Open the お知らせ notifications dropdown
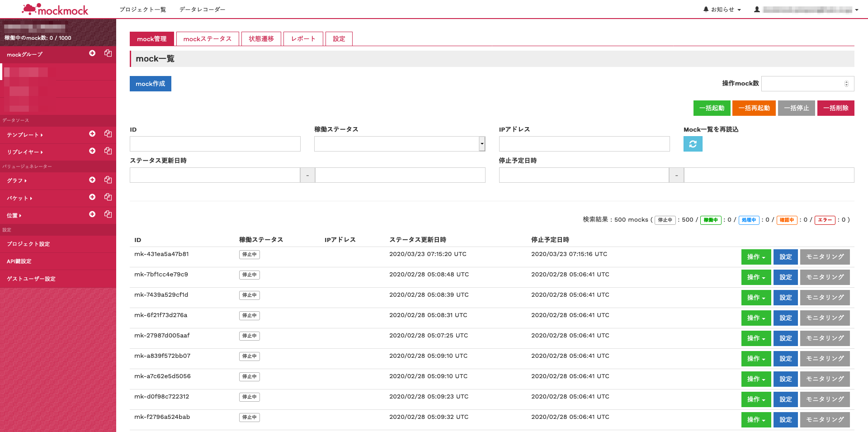The width and height of the screenshot is (868, 432). coord(722,9)
